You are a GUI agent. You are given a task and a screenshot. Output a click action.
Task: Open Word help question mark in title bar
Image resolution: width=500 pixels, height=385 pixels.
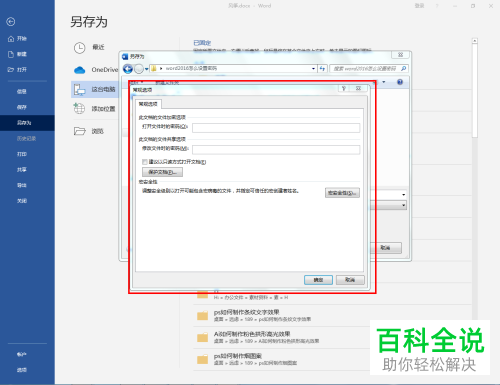437,6
